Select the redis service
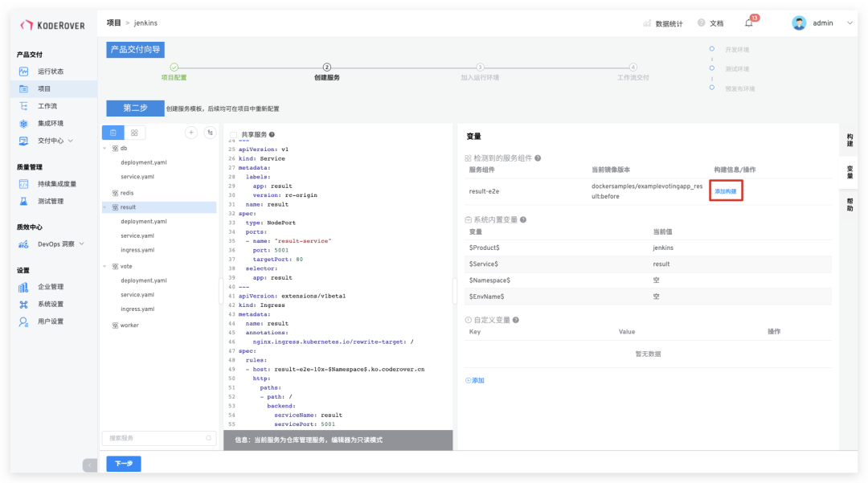 [x=127, y=193]
